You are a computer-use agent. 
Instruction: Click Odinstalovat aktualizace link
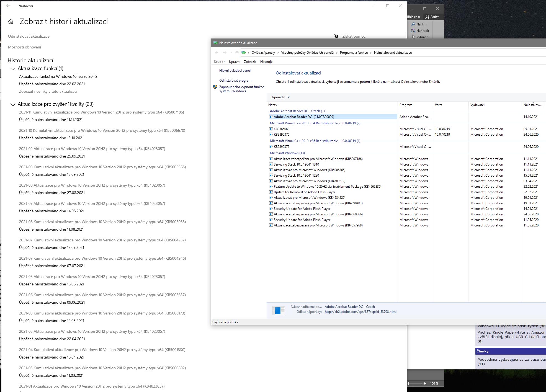(29, 36)
